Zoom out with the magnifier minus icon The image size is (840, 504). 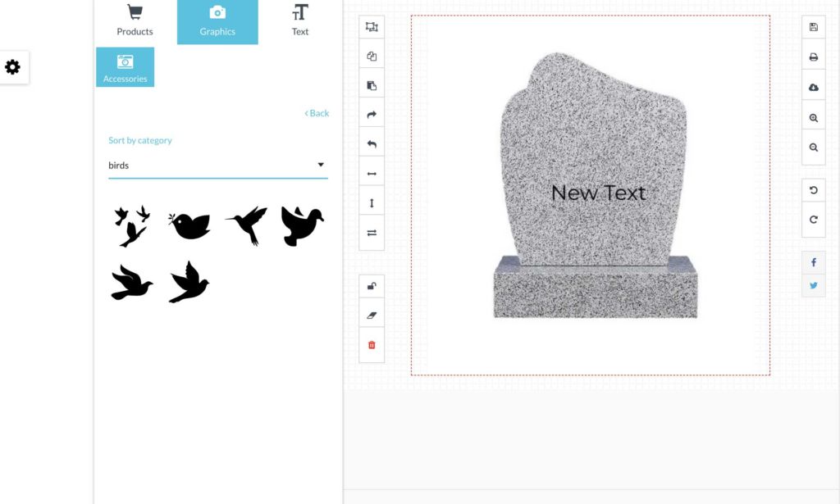813,148
